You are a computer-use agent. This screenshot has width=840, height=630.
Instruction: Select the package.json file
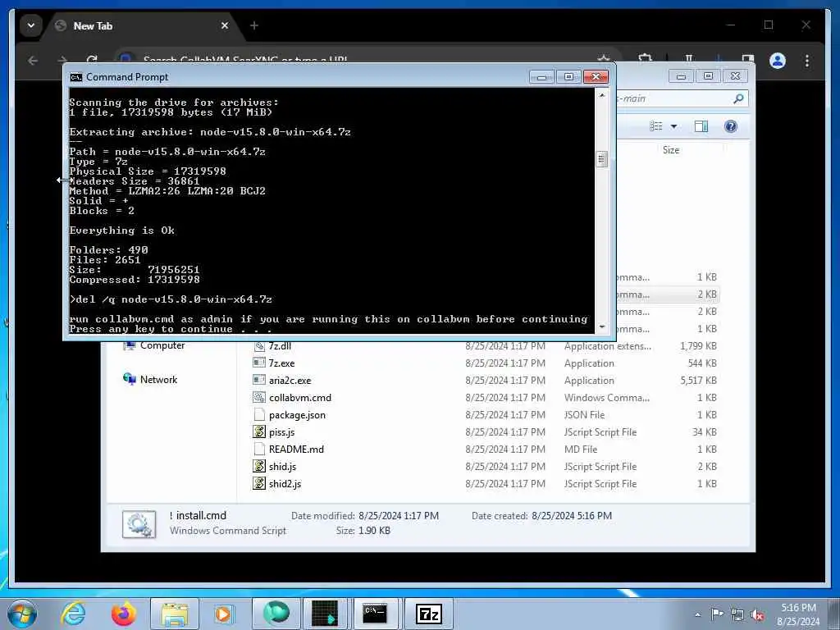tap(297, 414)
